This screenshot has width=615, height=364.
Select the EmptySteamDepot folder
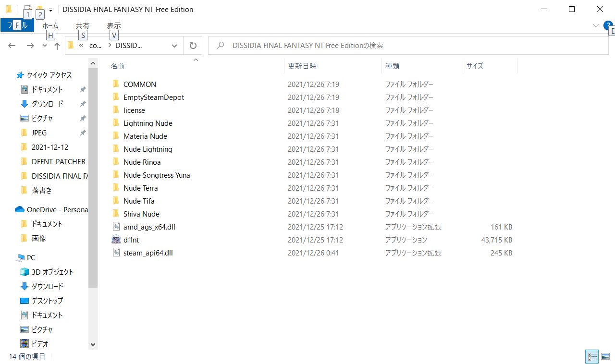(x=154, y=97)
